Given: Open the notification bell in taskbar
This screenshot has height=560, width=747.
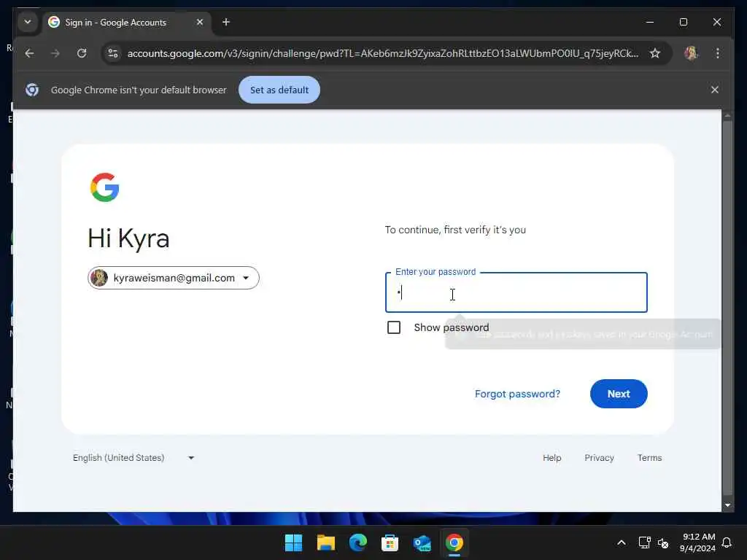Looking at the screenshot, I should coord(727,542).
